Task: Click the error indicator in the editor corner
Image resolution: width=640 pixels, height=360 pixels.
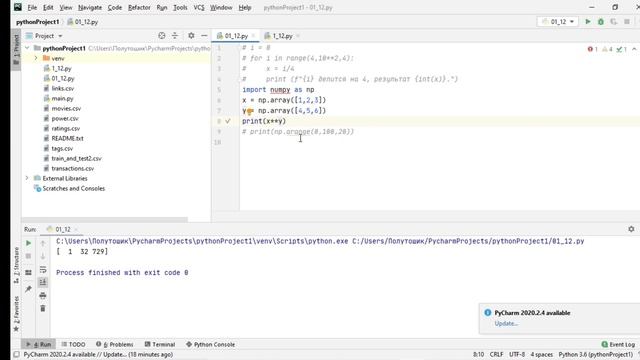Action: tap(593, 49)
